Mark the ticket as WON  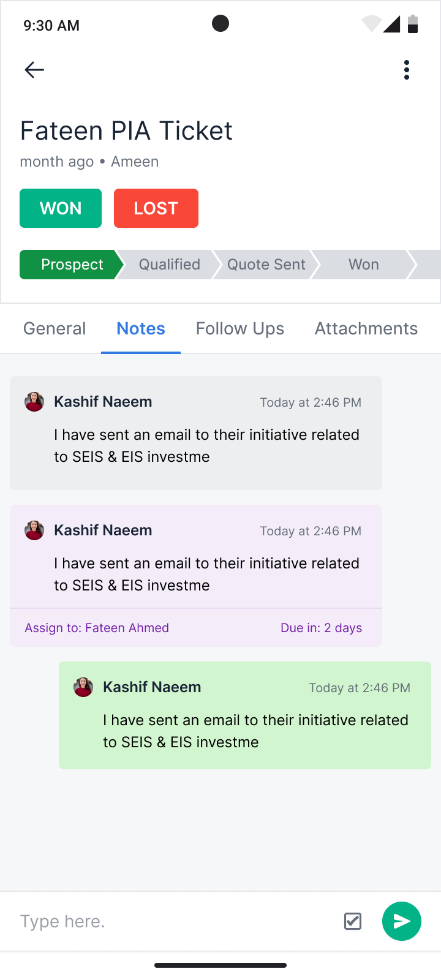click(x=61, y=208)
